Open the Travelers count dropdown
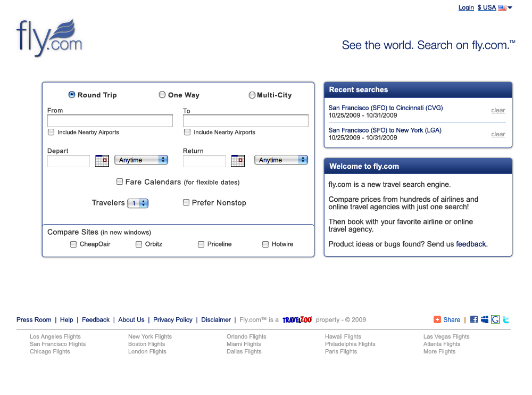The image size is (532, 395). tap(138, 203)
